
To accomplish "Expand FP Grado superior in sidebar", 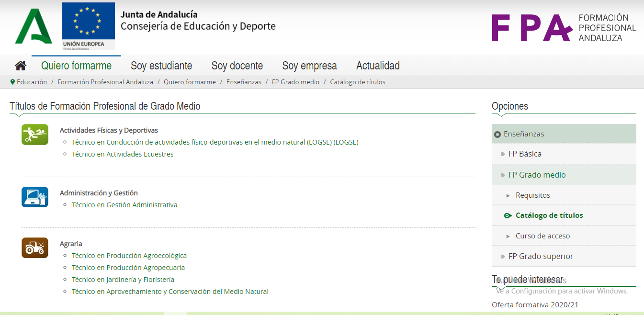I will (x=540, y=256).
